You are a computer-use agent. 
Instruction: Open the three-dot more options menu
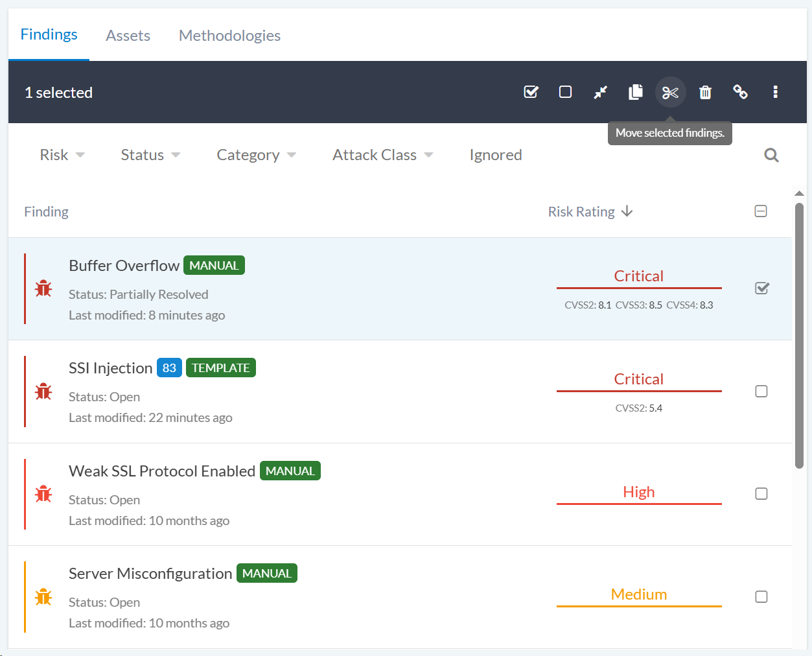pyautogui.click(x=775, y=92)
